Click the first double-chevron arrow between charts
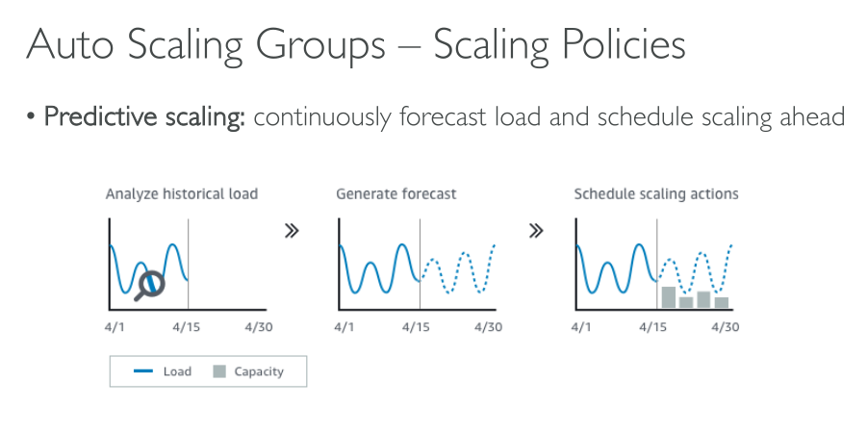 (x=291, y=232)
